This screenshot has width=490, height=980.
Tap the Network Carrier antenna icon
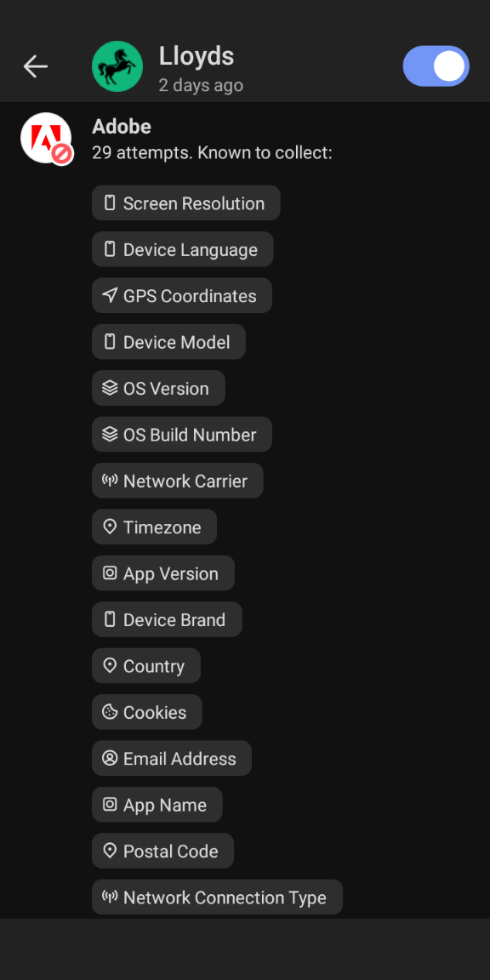point(110,480)
